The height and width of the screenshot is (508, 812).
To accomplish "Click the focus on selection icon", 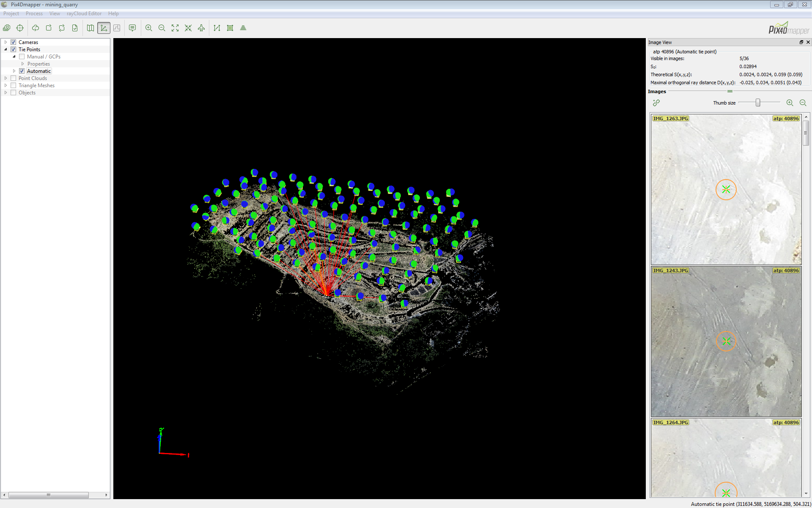I will (188, 28).
